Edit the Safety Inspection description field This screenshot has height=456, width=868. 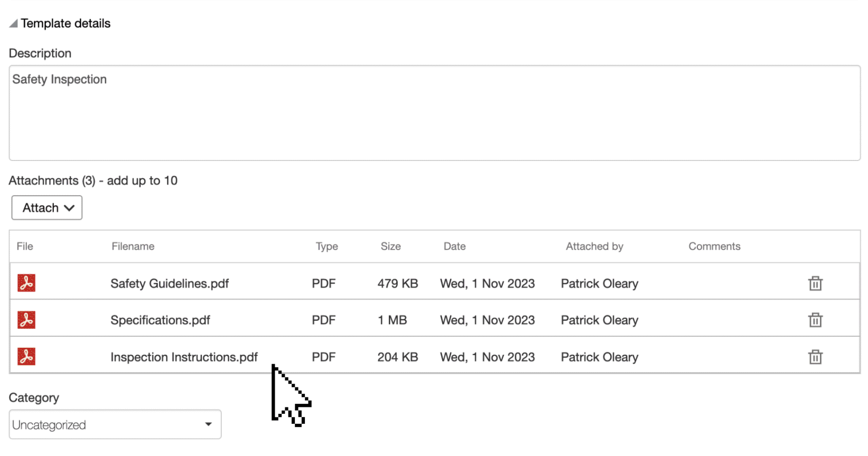tap(435, 113)
